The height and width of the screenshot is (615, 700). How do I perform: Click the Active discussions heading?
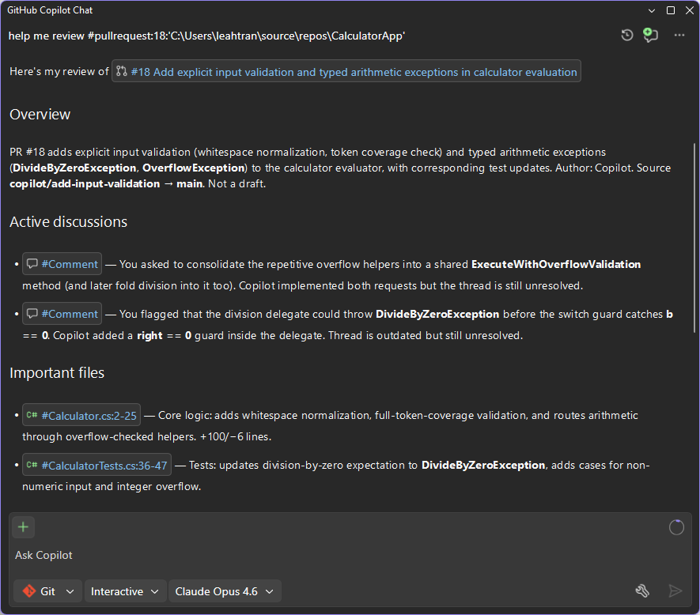point(68,222)
